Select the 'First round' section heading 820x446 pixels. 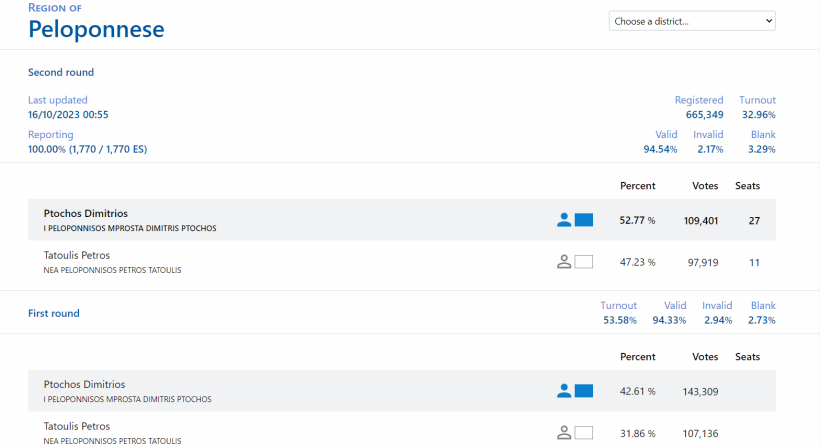54,313
